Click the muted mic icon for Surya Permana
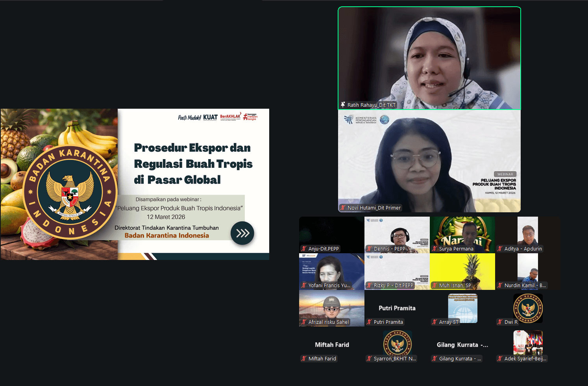The height and width of the screenshot is (386, 588). point(435,249)
